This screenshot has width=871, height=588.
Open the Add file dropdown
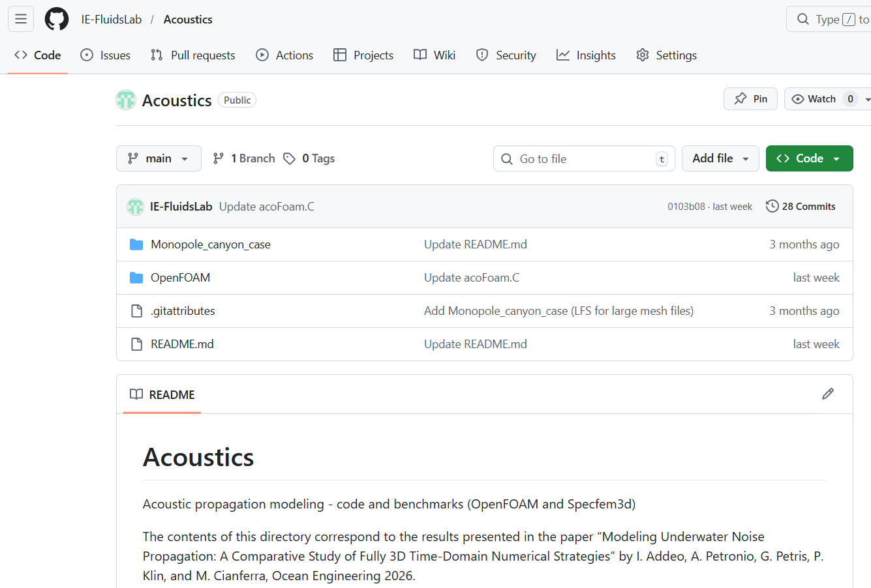tap(720, 158)
